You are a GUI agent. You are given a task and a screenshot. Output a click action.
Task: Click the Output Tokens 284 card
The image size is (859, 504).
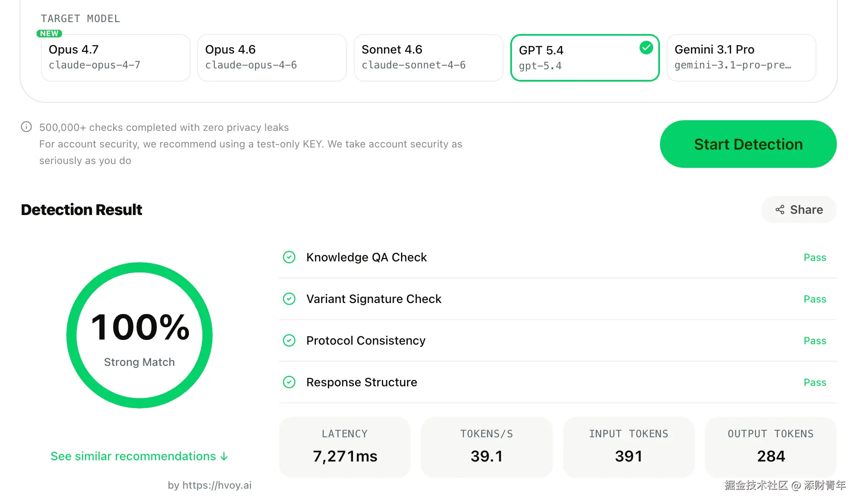tap(771, 447)
